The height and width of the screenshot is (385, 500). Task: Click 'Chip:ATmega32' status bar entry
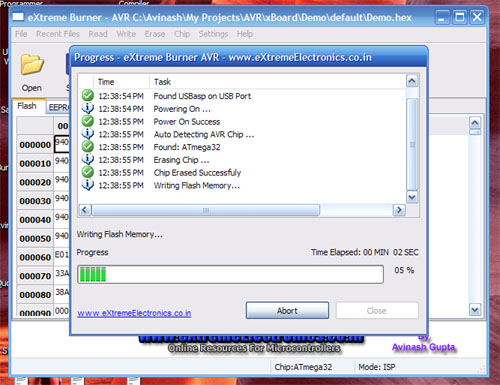[303, 367]
